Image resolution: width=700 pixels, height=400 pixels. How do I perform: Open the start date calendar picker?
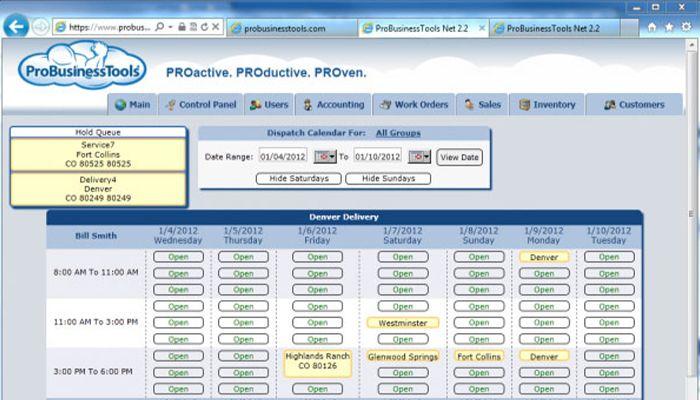coord(325,157)
